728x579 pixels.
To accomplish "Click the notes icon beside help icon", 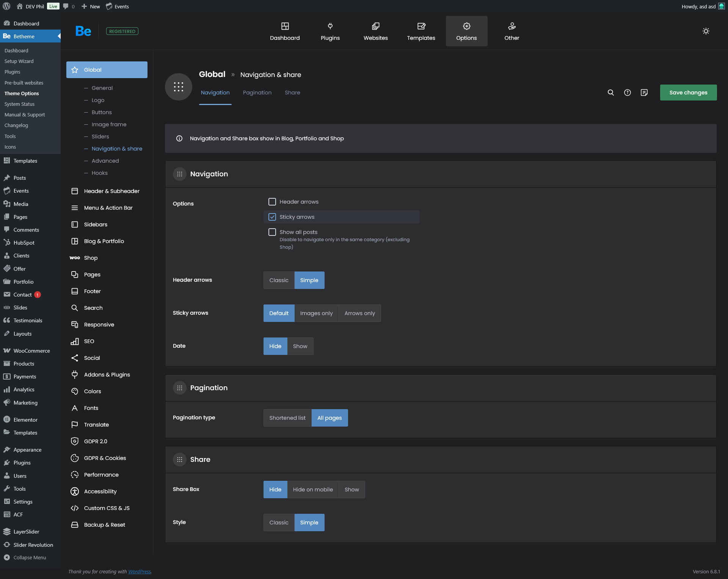I will [644, 93].
